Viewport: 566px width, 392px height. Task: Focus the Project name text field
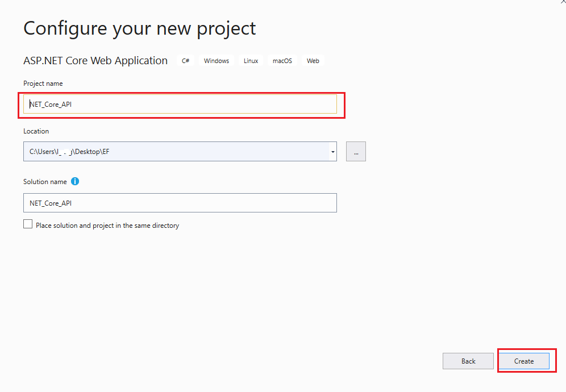click(x=180, y=104)
